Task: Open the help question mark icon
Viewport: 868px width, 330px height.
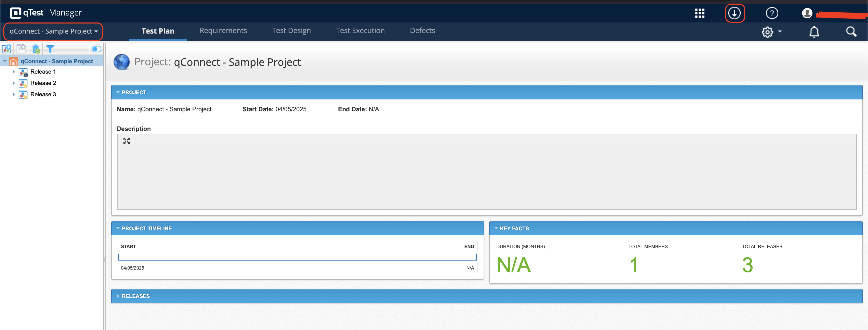Action: (x=772, y=13)
